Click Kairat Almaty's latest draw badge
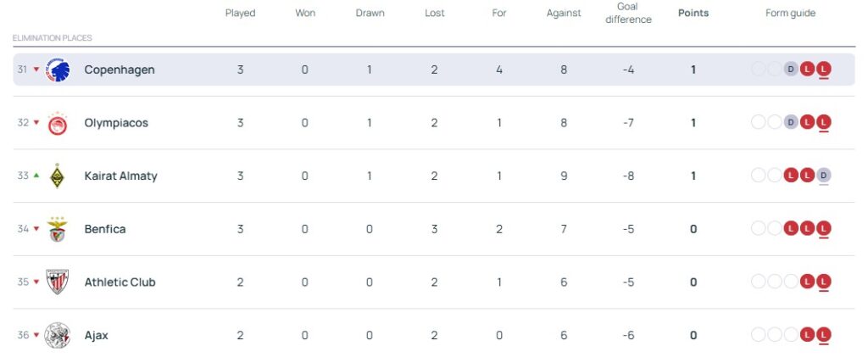 click(823, 176)
